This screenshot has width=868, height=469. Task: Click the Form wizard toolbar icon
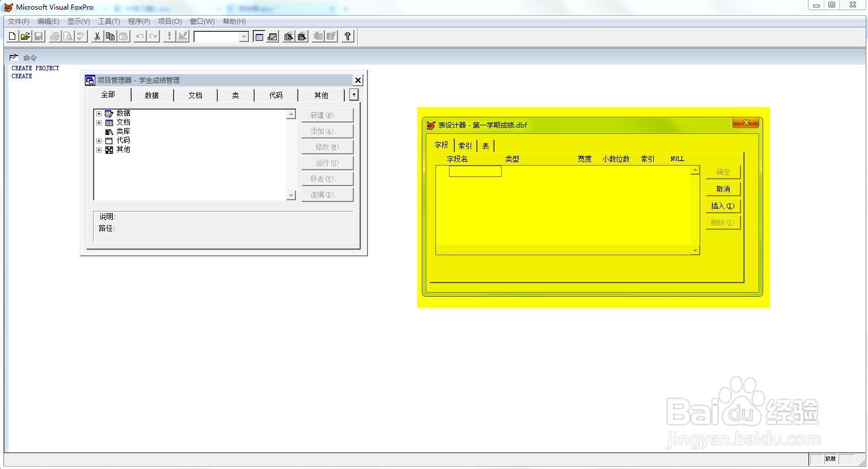pos(289,36)
